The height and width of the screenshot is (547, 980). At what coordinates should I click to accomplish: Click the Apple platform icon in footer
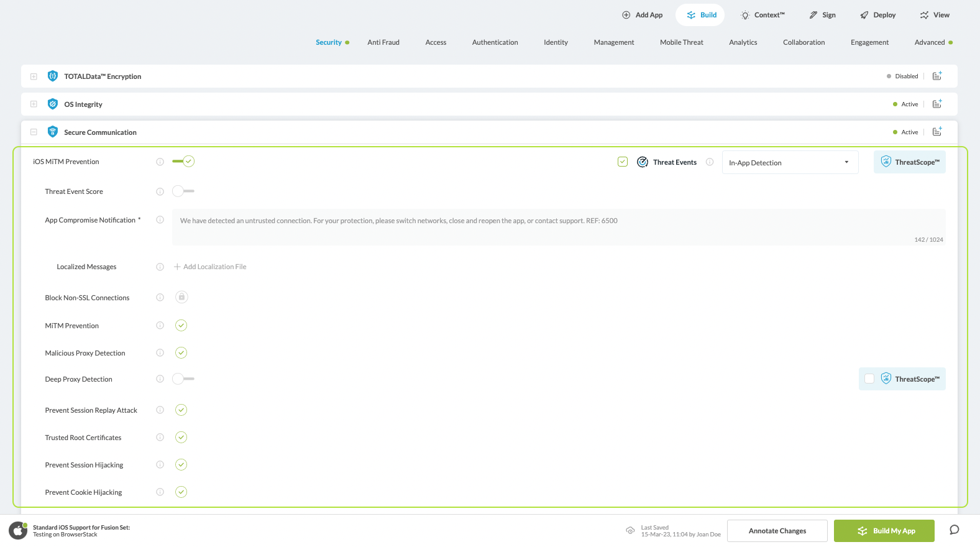(x=18, y=531)
